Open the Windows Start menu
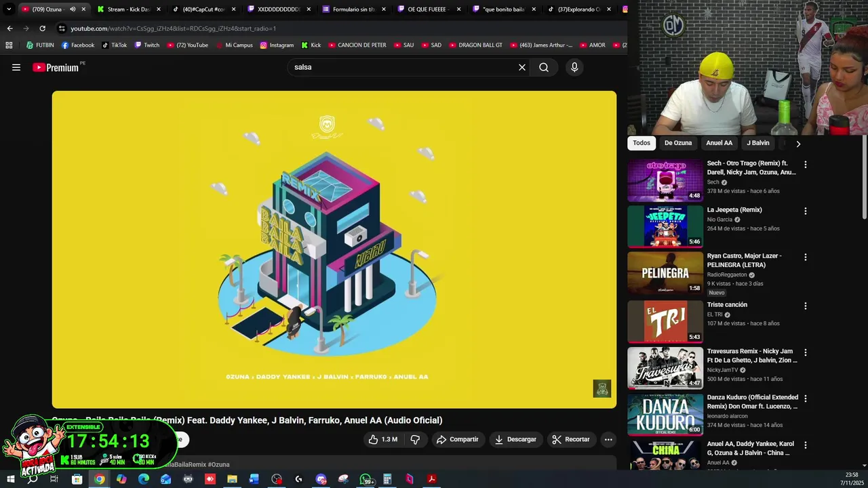The image size is (868, 488). tap(10, 479)
